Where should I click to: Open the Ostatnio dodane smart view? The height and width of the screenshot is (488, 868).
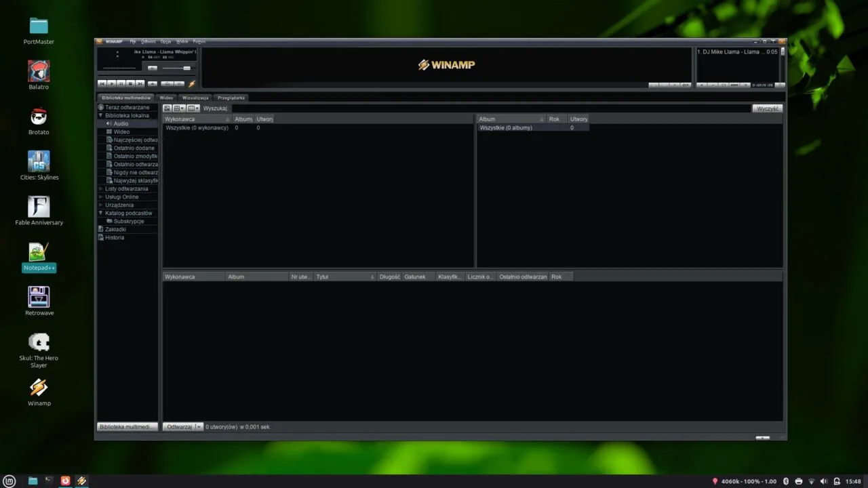click(x=134, y=148)
